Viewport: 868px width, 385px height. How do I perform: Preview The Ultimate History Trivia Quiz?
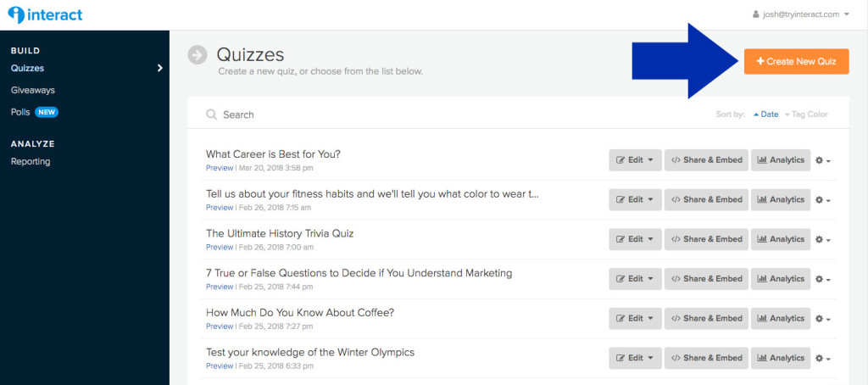click(220, 247)
